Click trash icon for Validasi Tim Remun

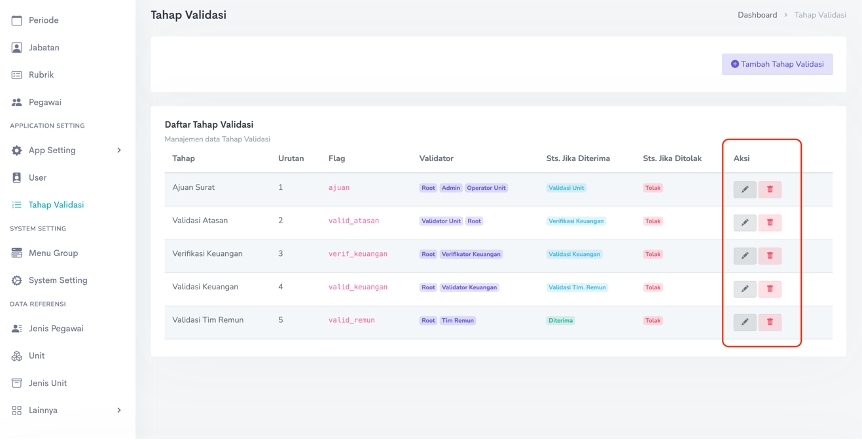point(770,322)
